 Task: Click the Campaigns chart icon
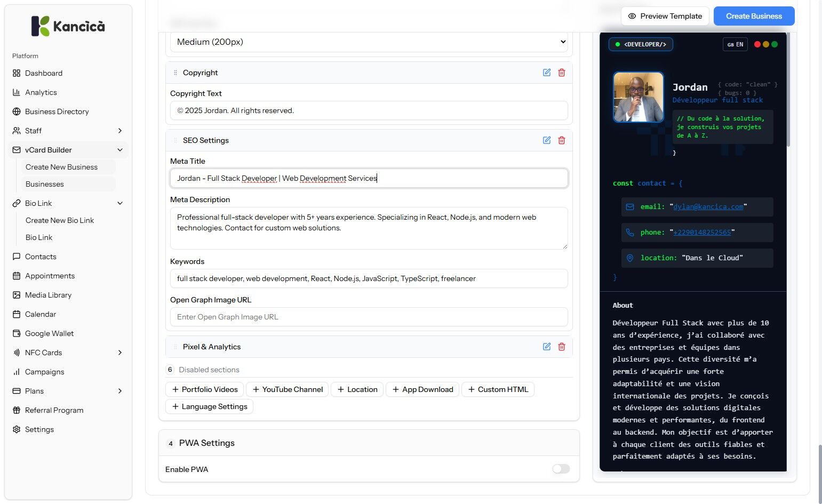[x=17, y=372]
